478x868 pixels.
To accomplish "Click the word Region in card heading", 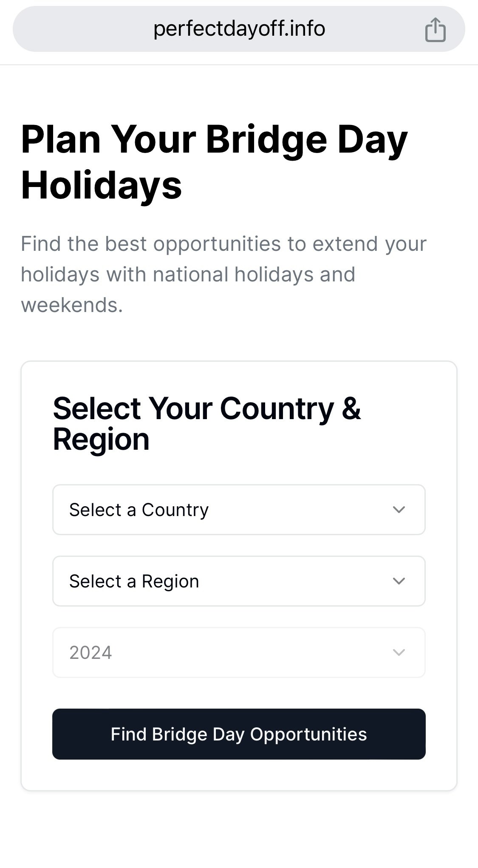I will 101,440.
